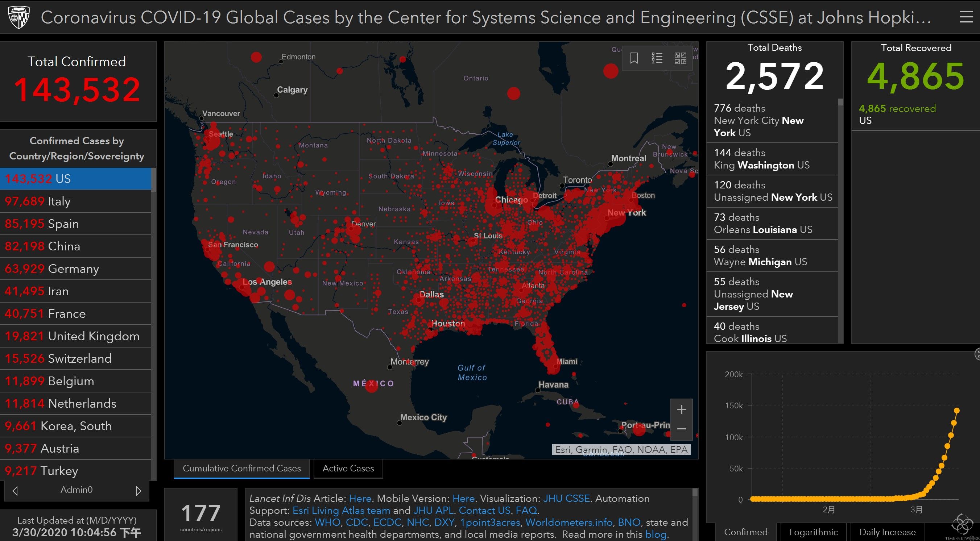This screenshot has width=980, height=541.
Task: Click '40 deaths Cook Illinois' entry
Action: point(772,331)
